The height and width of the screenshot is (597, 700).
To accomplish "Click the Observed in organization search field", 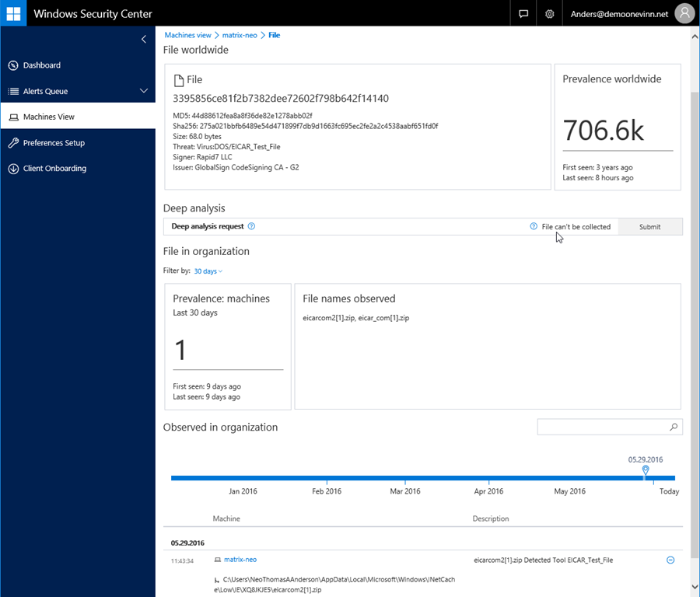I will (602, 428).
